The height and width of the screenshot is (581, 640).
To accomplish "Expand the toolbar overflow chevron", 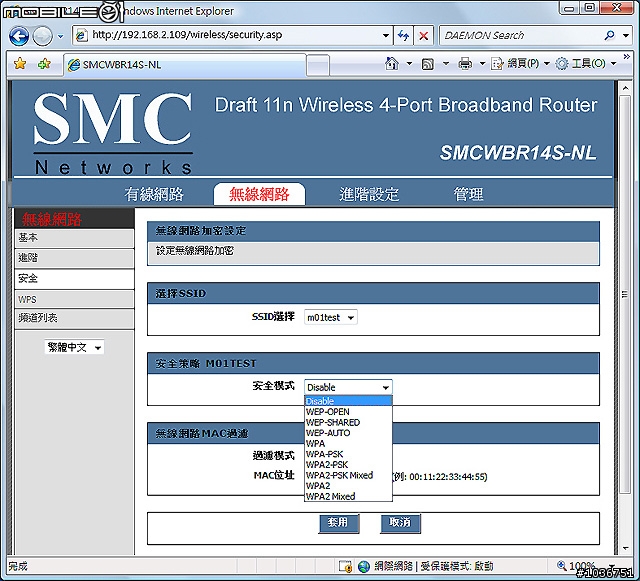I will pos(627,56).
